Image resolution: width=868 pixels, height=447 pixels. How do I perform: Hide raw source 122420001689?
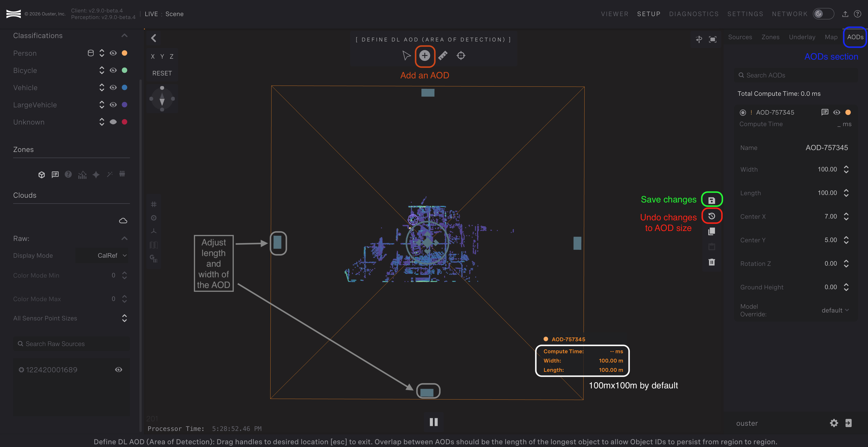coord(118,370)
